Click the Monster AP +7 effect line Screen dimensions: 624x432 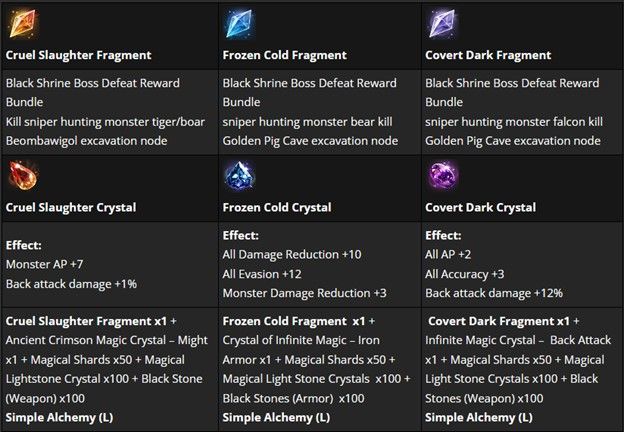(x=44, y=265)
